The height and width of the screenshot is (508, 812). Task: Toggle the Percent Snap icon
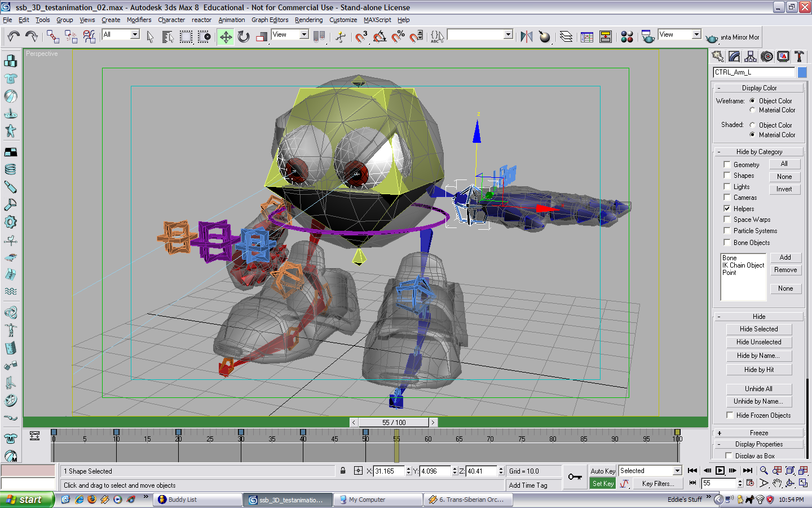pos(398,37)
